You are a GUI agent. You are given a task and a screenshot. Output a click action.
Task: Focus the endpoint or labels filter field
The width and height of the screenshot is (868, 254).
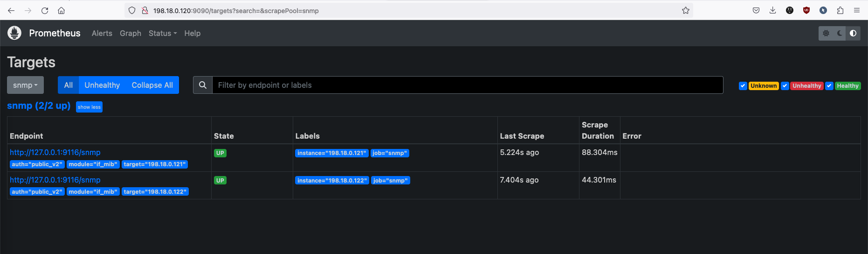point(467,85)
